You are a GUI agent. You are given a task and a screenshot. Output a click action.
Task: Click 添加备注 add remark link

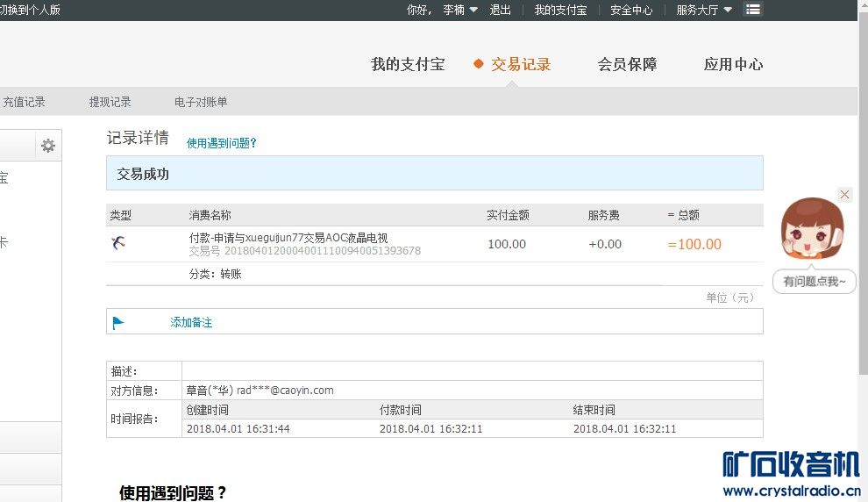191,322
